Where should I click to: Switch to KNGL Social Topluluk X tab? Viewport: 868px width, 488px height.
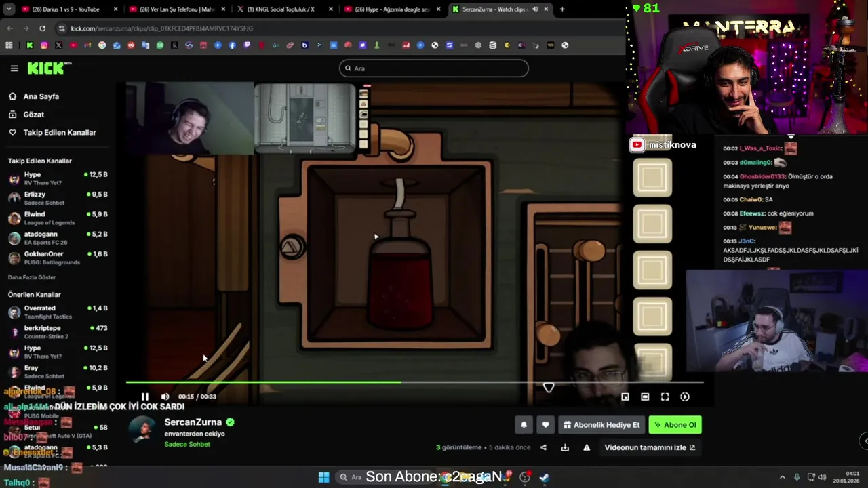coord(283,9)
